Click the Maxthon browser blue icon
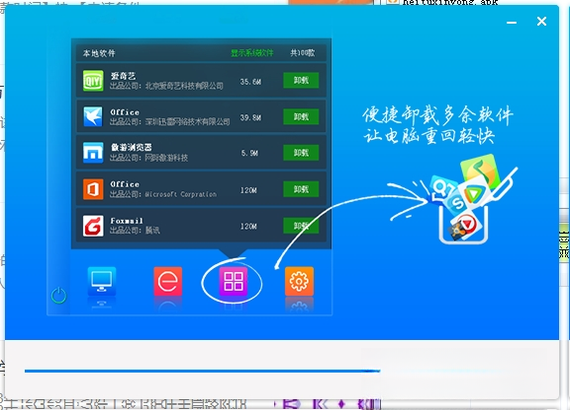Image resolution: width=570 pixels, height=410 pixels. click(x=93, y=152)
